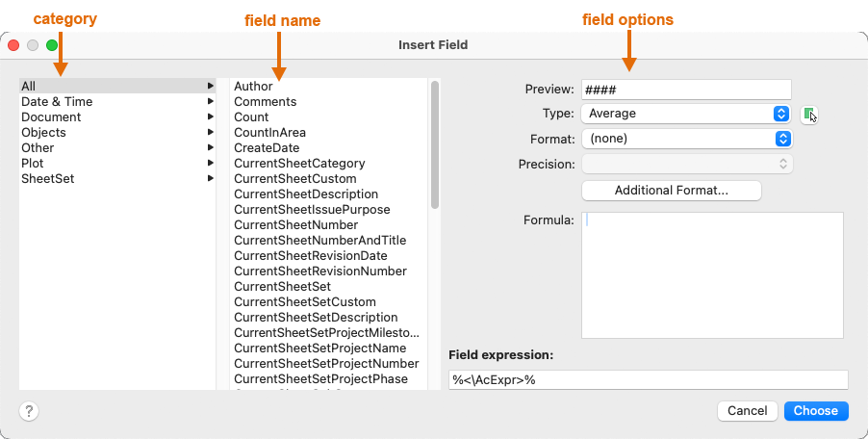Viewport: 868px width, 439px height.
Task: Choose the Author field name
Action: pyautogui.click(x=253, y=87)
